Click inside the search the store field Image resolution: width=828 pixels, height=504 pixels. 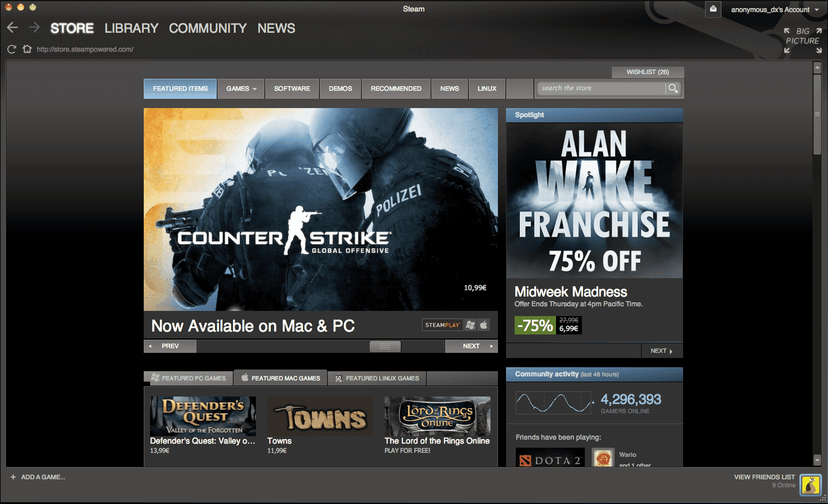(601, 89)
